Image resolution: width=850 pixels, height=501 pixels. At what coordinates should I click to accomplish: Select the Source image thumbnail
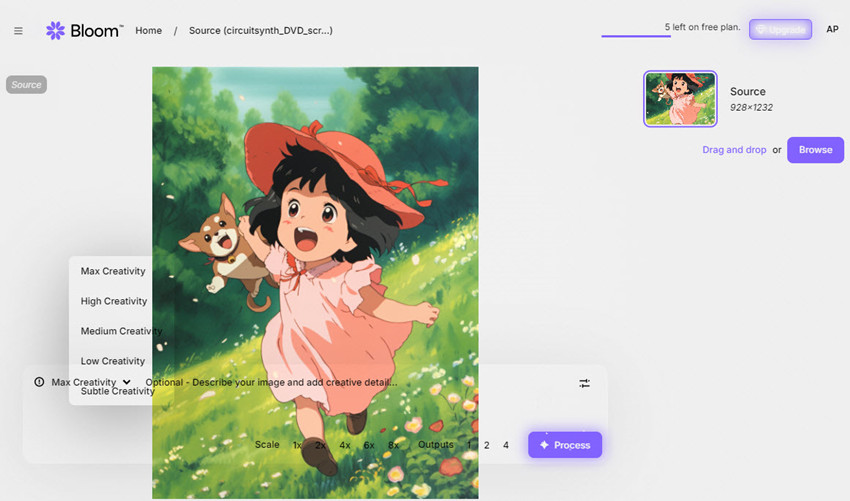click(x=680, y=99)
